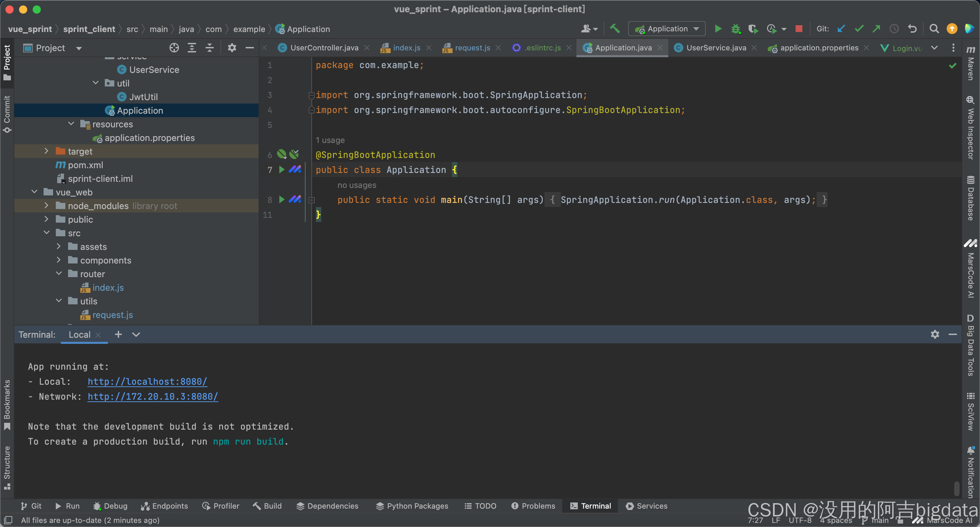This screenshot has height=527, width=980.
Task: Switch to UserService.java editor tab
Action: pos(715,48)
